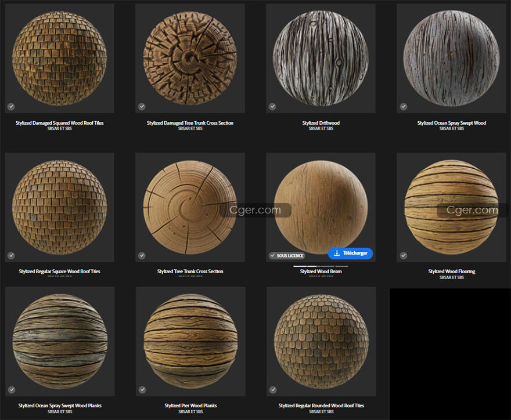Click check icon on Ocean Spray Swept Wood card
Screen dimensions: 511x420
[x=404, y=107]
